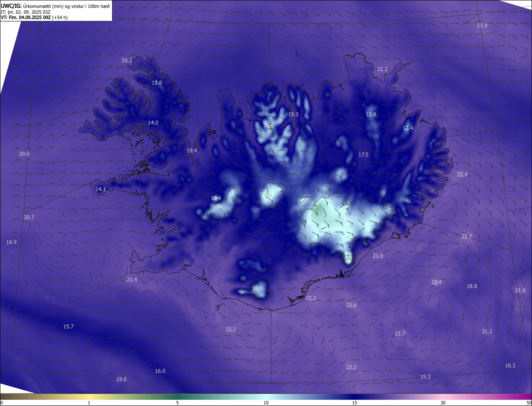Image resolution: width=532 pixels, height=406 pixels.
Task: Click the 16.0 value label
Action: tap(160, 371)
